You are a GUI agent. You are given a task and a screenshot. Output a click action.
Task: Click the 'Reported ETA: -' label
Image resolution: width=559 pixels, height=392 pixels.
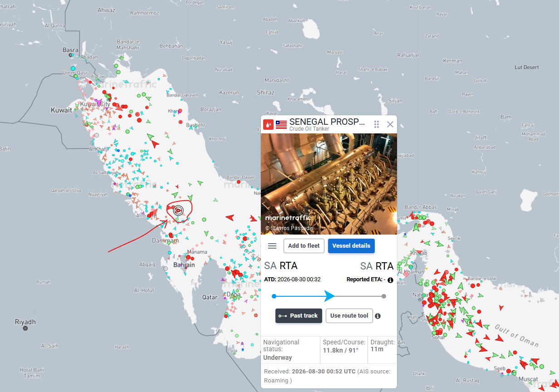(366, 279)
